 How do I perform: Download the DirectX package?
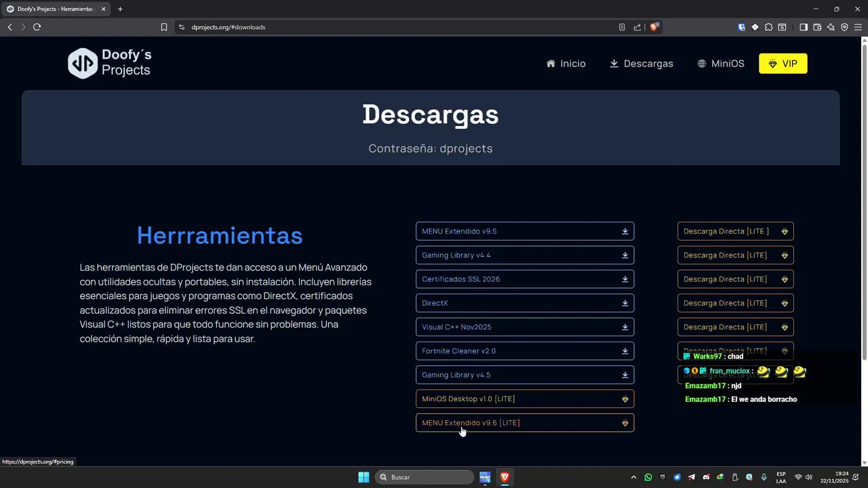point(525,303)
